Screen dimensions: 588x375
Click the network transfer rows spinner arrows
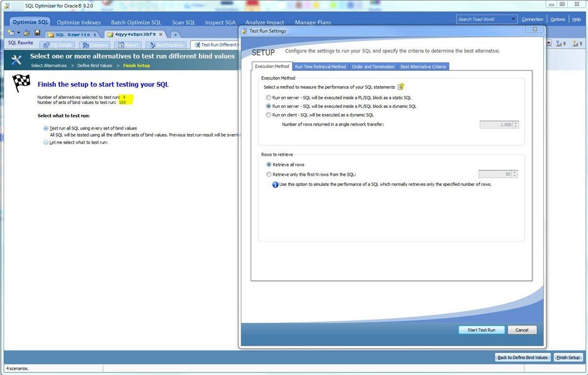click(516, 125)
